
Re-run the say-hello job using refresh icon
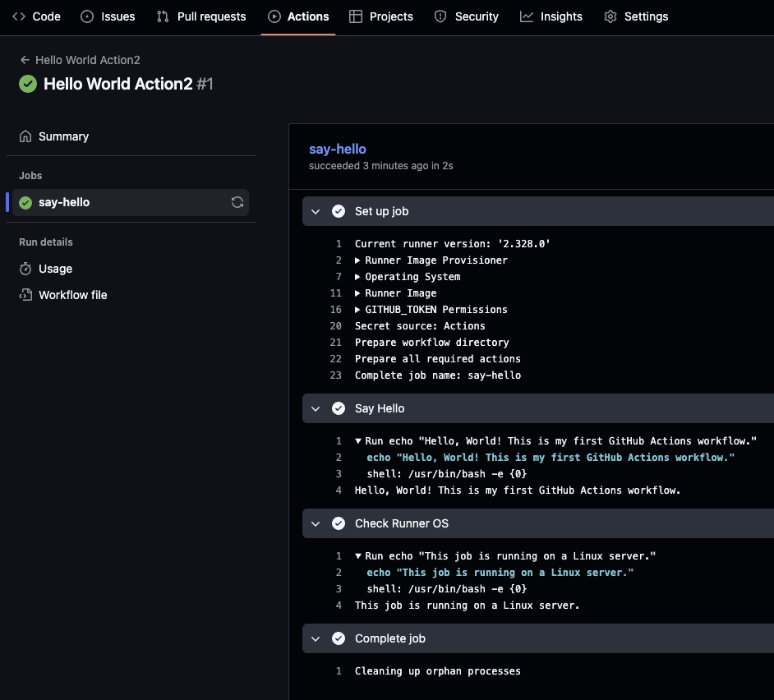[237, 202]
